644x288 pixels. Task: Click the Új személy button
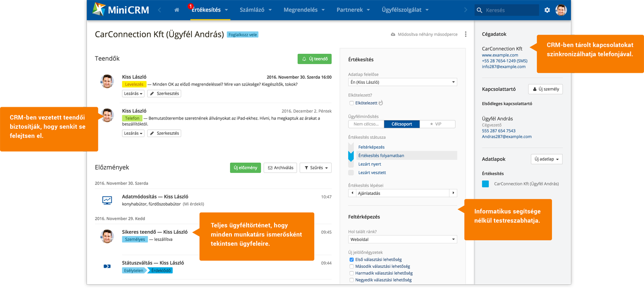click(x=545, y=89)
